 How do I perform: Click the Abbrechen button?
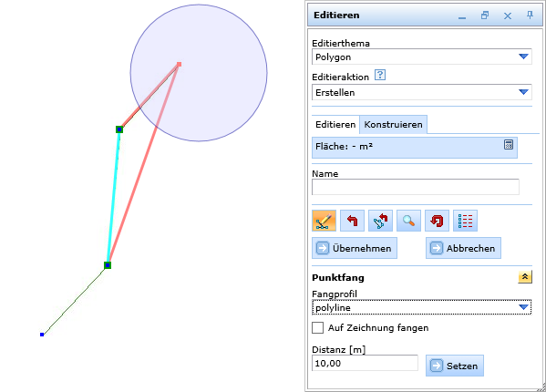(463, 248)
